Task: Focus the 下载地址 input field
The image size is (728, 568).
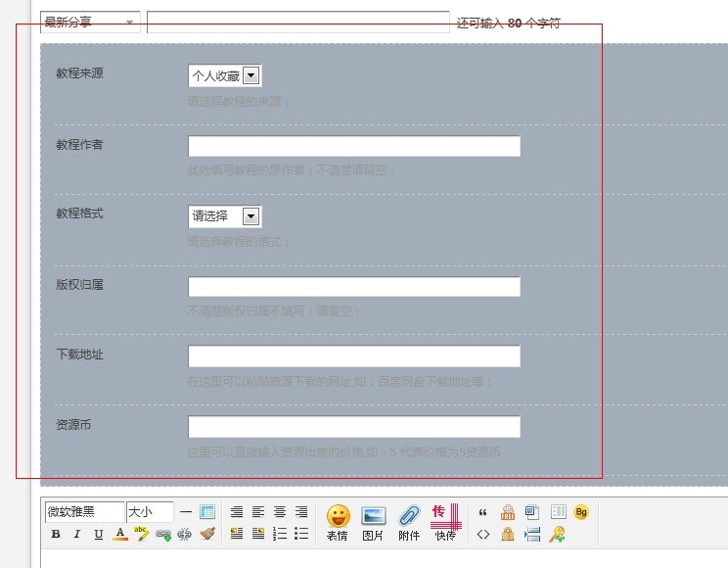Action: [x=354, y=356]
